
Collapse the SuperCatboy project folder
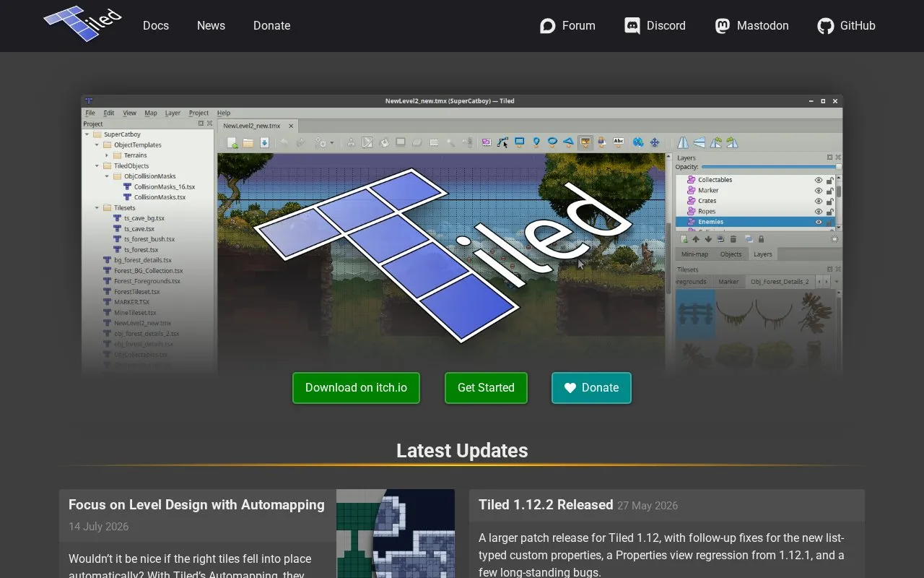(x=87, y=134)
